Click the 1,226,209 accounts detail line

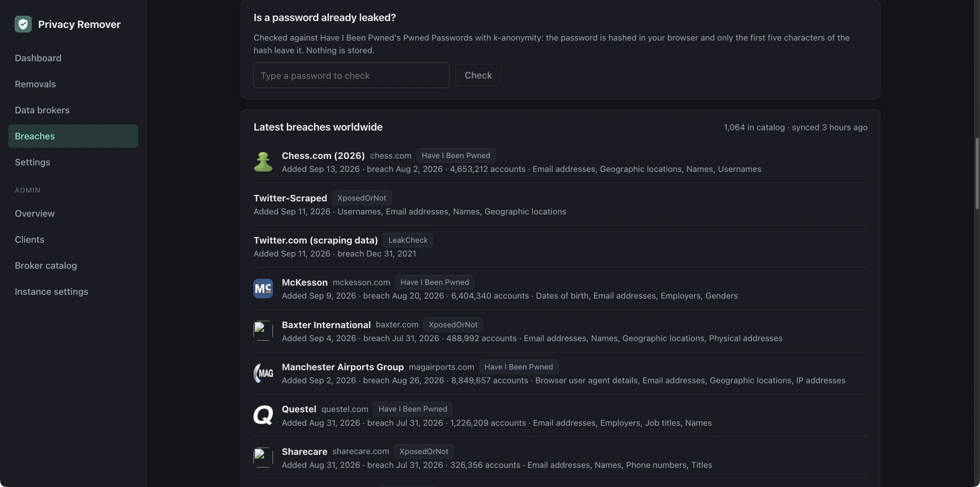click(497, 423)
